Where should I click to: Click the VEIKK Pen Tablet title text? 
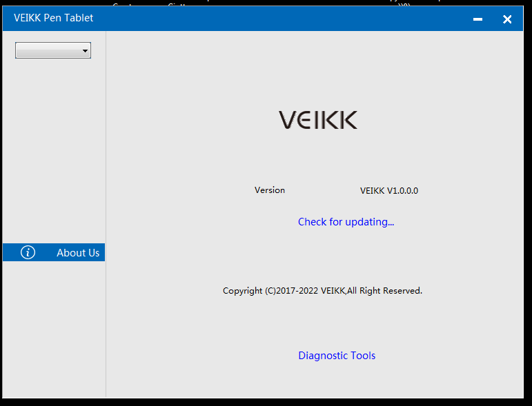[54, 18]
